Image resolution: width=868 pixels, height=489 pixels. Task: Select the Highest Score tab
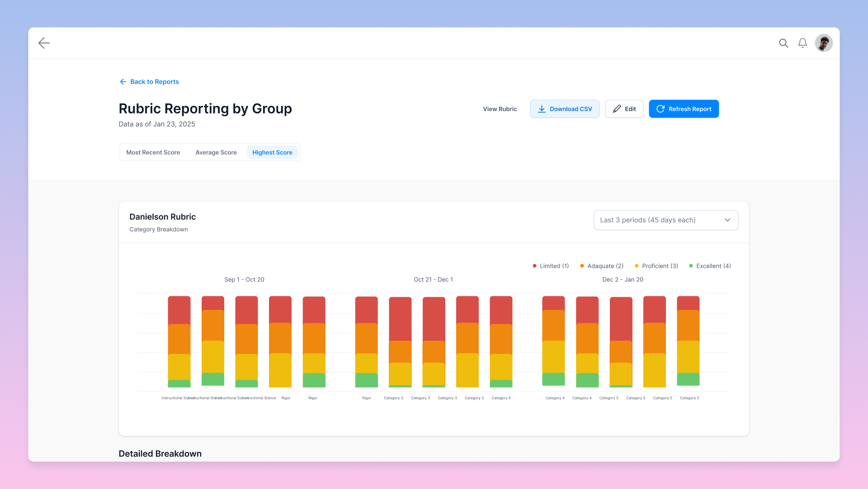coord(272,152)
